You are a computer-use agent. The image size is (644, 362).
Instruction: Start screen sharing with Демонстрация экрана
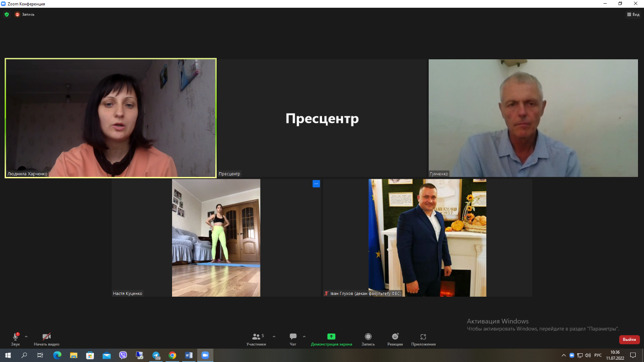pos(331,337)
